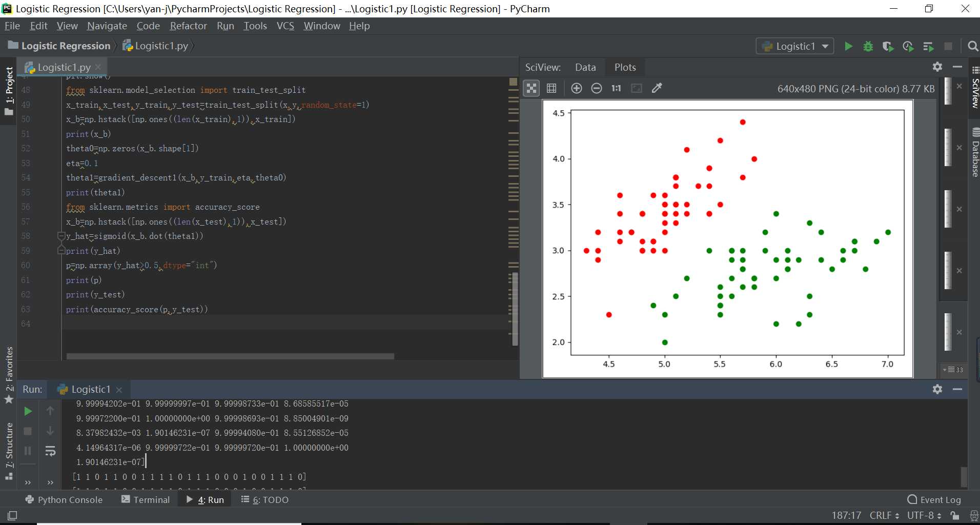The image size is (980, 525).
Task: Show grid icon in SciView toolbar
Action: (x=552, y=88)
